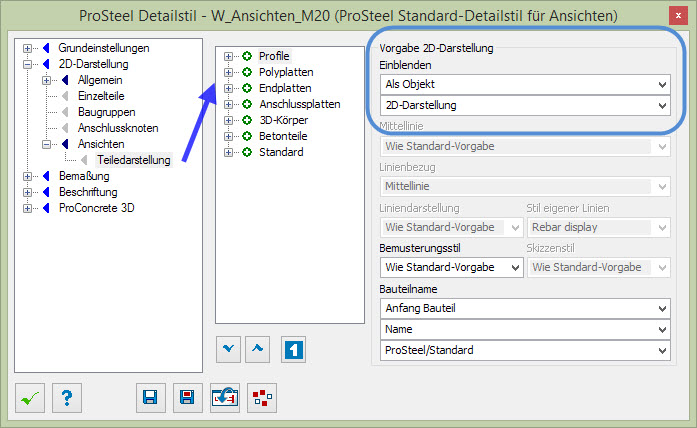Click the gray triangle icon beside Baugruppen

pos(65,112)
